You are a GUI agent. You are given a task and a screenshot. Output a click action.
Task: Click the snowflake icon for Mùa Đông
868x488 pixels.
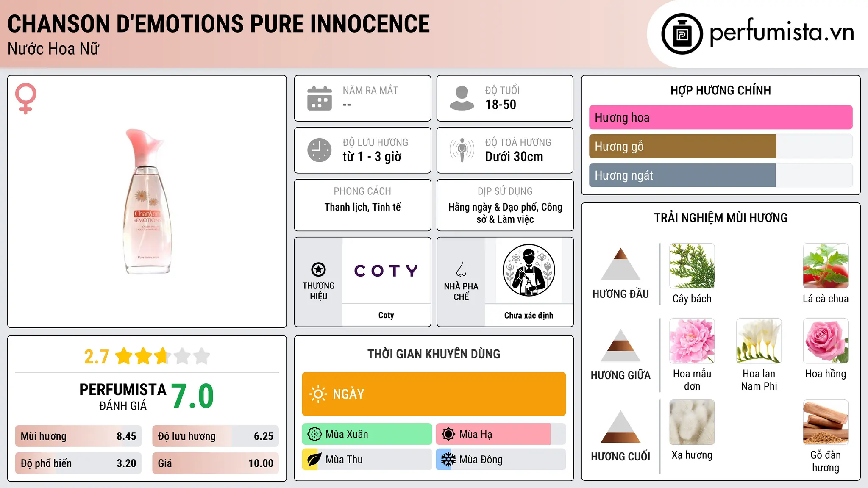click(448, 460)
